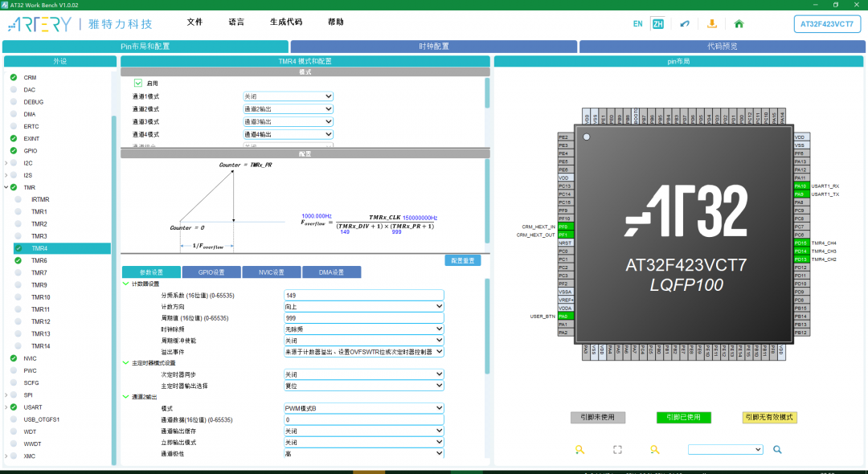
Task: Click pin PA0 on the chip
Action: coord(566,317)
